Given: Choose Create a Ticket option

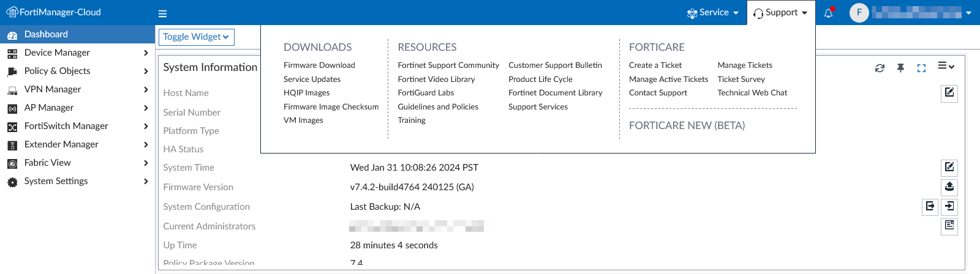Looking at the screenshot, I should coord(655,65).
